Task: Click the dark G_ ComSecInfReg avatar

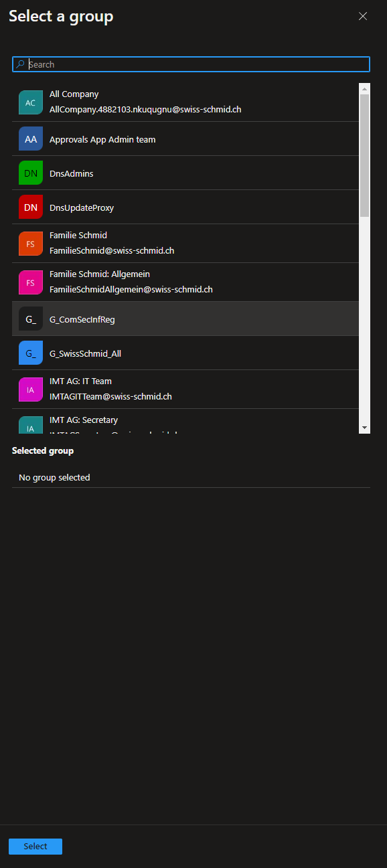Action: click(x=31, y=319)
